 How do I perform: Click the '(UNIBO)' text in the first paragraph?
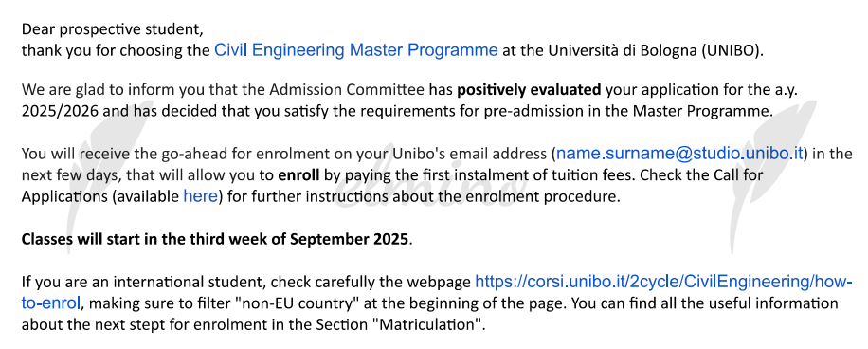click(x=732, y=51)
